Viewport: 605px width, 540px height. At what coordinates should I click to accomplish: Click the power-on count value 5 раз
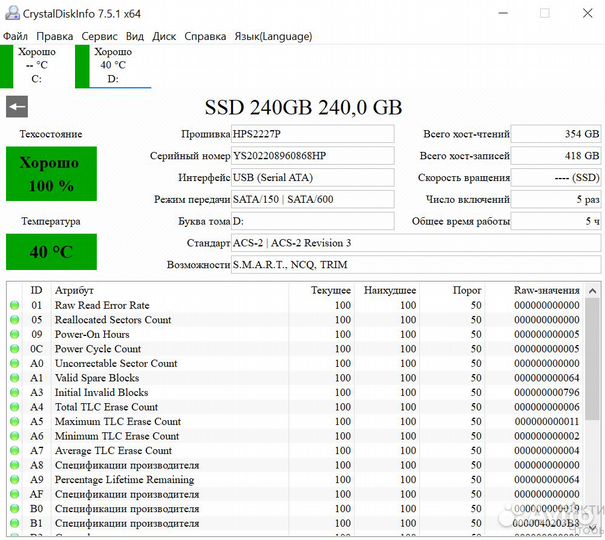556,199
